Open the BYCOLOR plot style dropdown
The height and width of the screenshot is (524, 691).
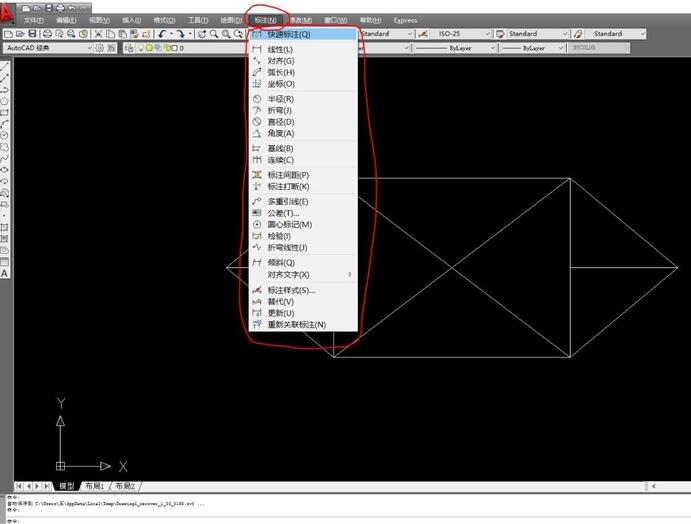pyautogui.click(x=599, y=48)
